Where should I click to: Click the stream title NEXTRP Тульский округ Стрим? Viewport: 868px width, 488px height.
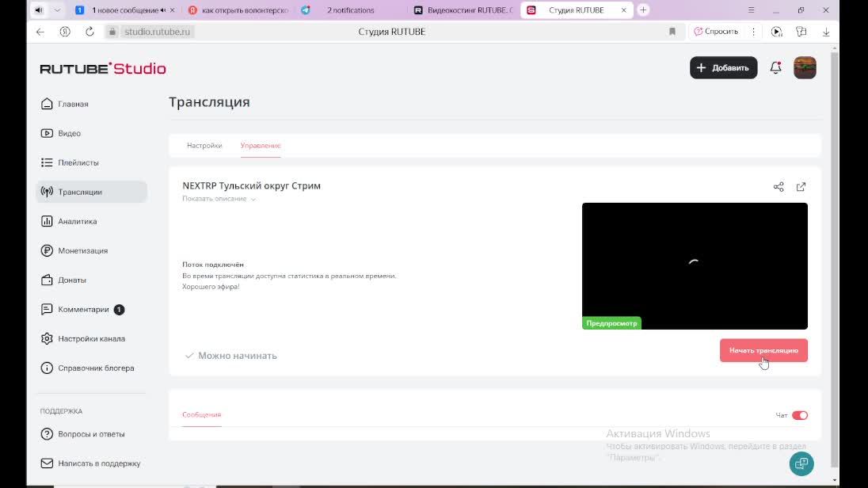(x=251, y=185)
